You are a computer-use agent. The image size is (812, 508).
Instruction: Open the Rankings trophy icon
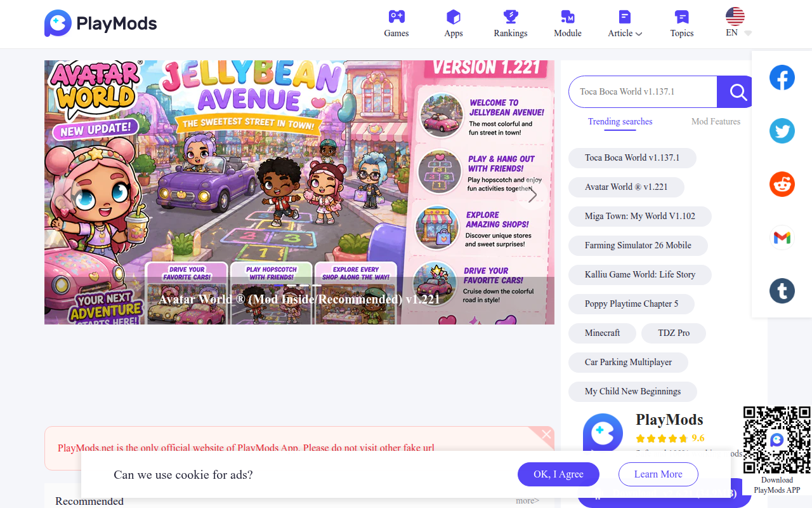511,17
